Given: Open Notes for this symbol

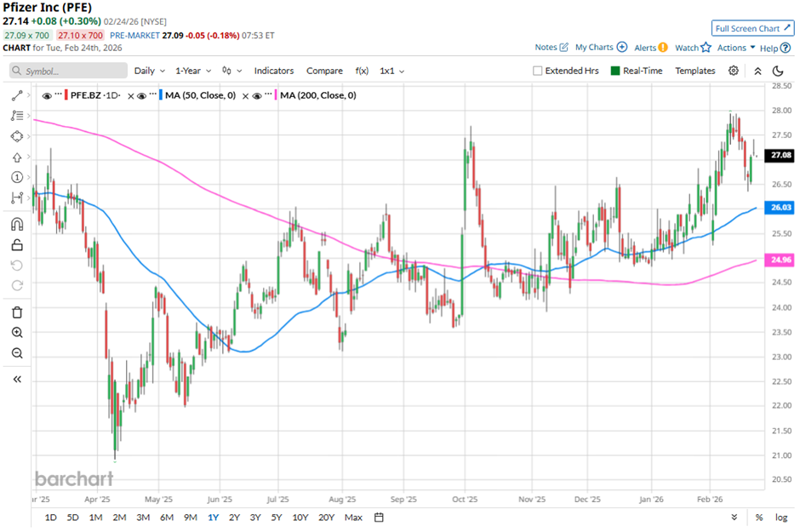Looking at the screenshot, I should 551,47.
